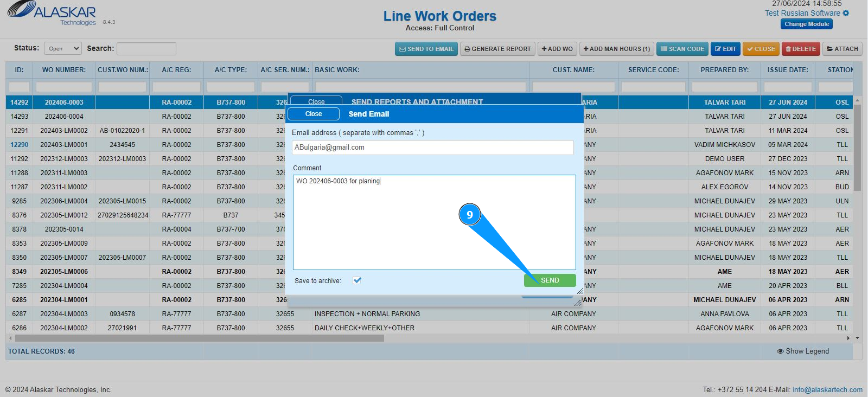Sort by CUST. NAME column header
Viewport: 868px width, 397px height.
coord(573,70)
